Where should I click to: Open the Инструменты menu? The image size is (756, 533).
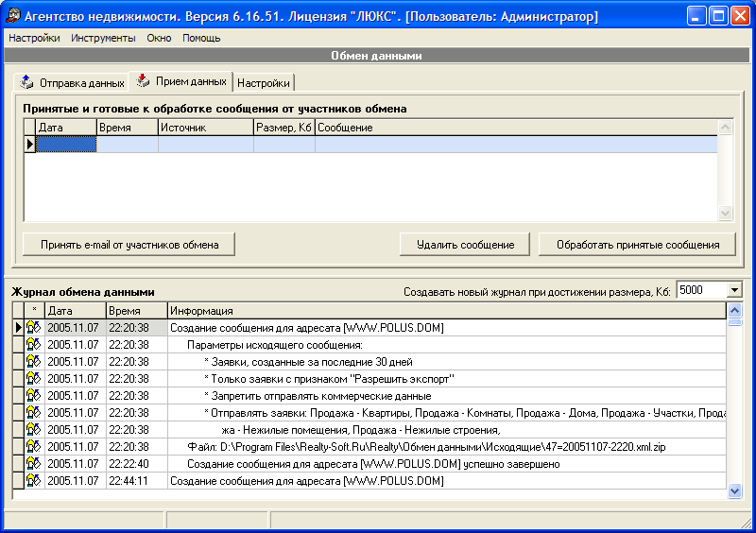point(103,38)
